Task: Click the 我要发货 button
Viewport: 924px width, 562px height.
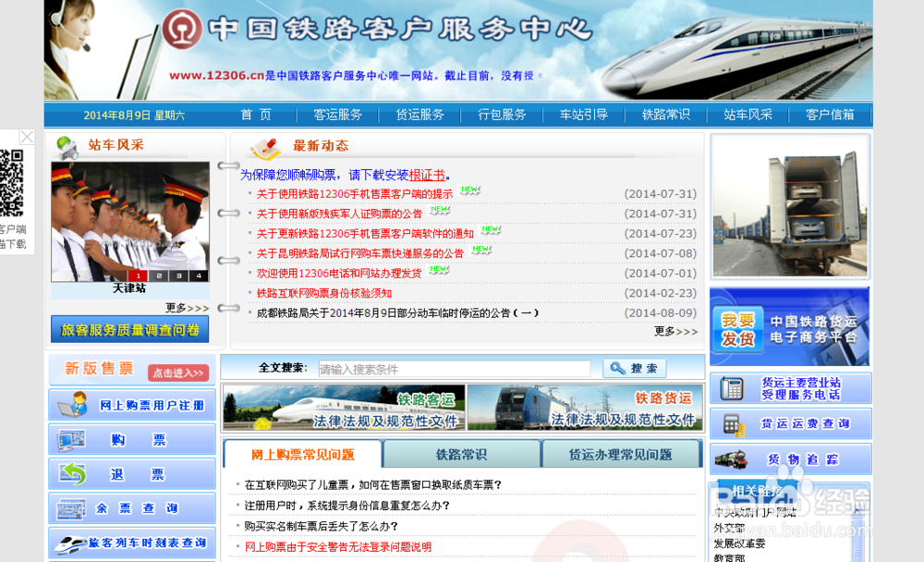Action: click(x=737, y=330)
